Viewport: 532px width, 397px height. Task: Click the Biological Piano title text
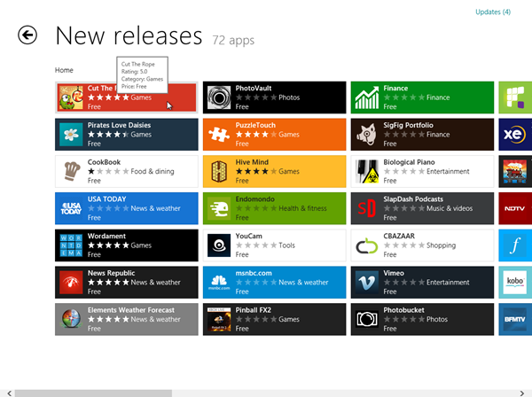(x=409, y=162)
